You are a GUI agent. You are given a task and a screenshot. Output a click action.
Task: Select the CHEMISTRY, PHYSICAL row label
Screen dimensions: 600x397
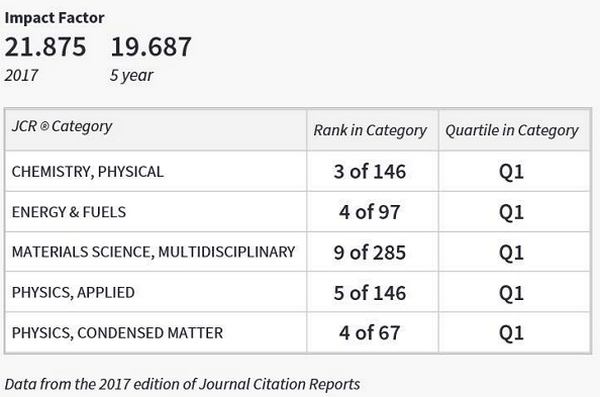[x=88, y=172]
